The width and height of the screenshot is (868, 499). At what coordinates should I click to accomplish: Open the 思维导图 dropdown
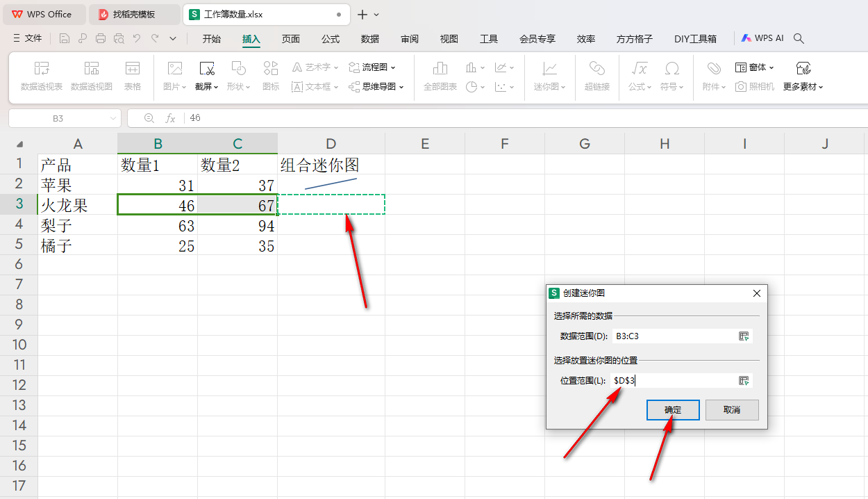376,87
